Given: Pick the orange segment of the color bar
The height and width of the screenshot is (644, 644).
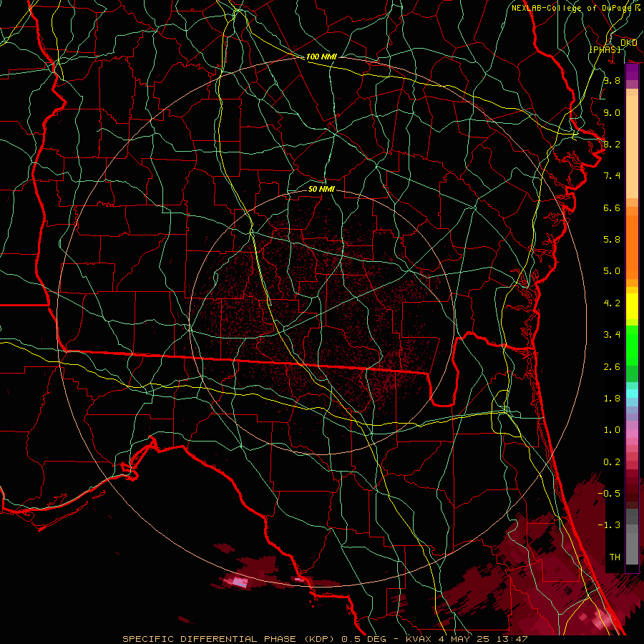Looking at the screenshot, I should point(632,246).
